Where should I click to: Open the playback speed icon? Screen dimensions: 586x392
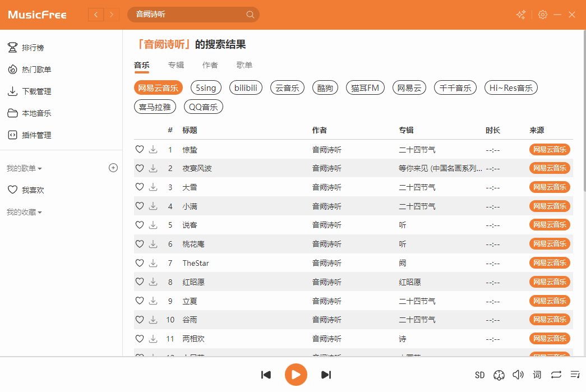(499, 375)
